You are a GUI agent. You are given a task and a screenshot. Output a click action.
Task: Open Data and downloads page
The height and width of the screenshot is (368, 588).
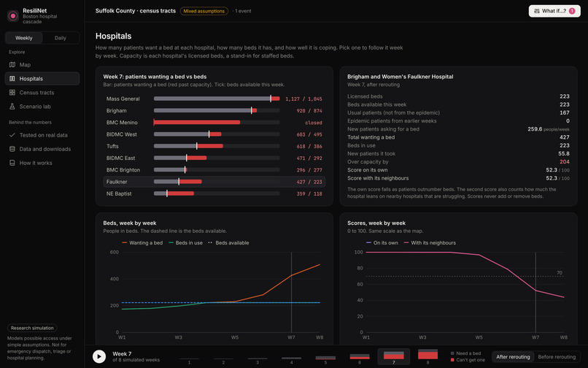click(x=42, y=149)
